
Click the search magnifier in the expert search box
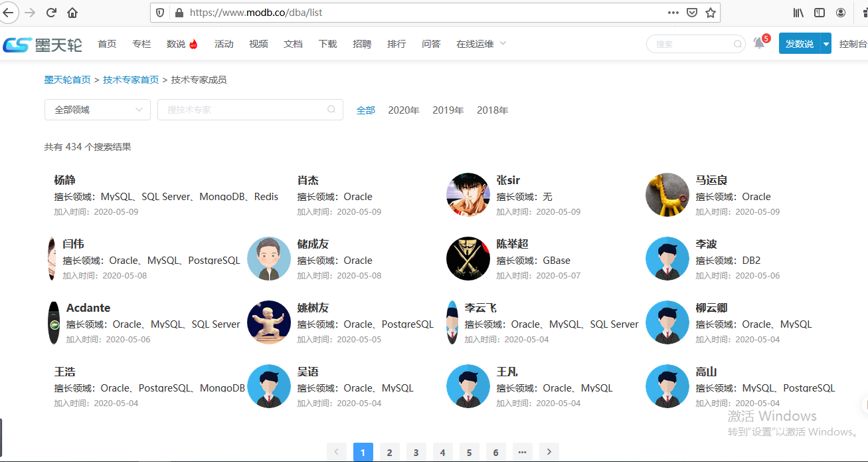point(331,110)
